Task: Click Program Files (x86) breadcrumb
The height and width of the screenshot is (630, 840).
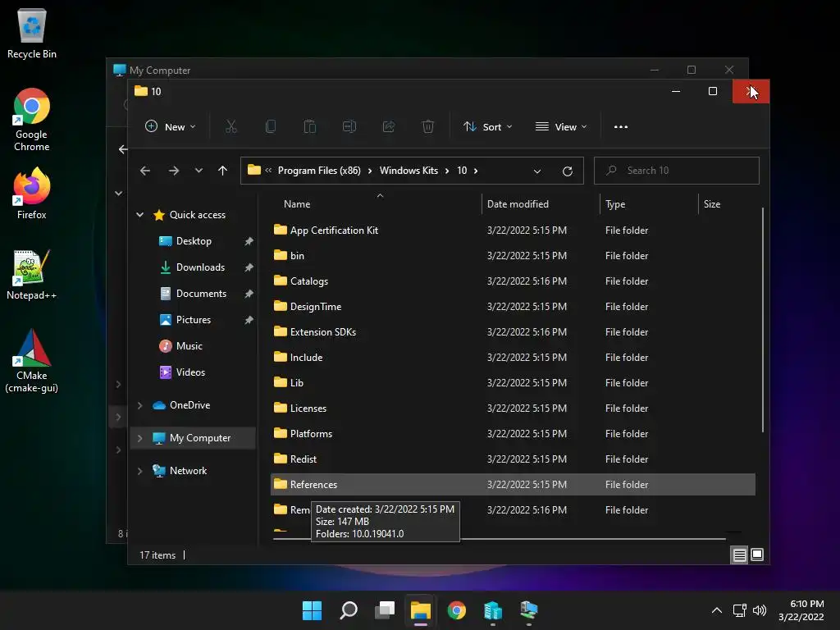Action: click(319, 171)
